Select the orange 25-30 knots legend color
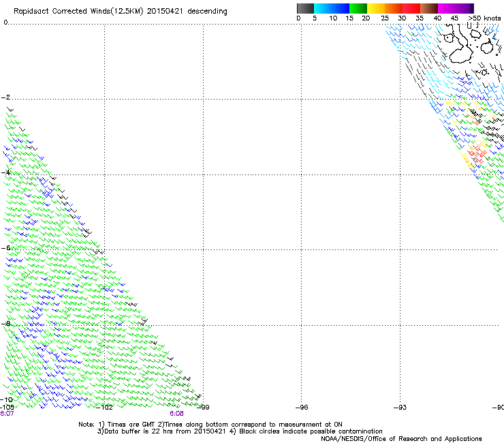This screenshot has height=443, width=504. point(394,8)
